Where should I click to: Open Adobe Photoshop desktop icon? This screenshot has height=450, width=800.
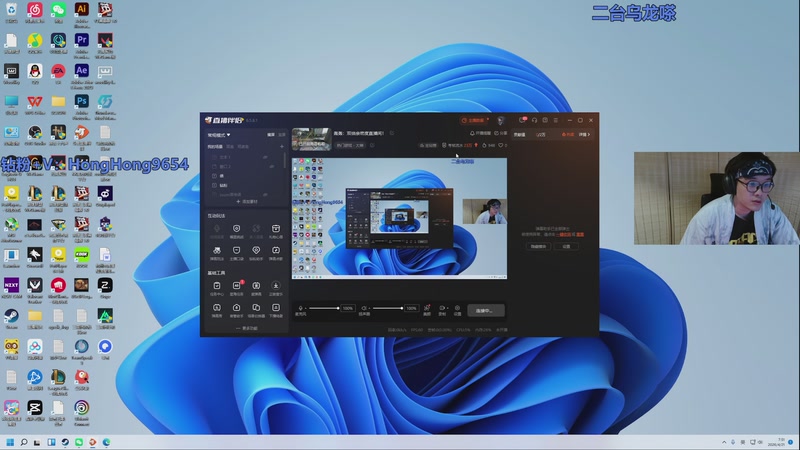point(81,101)
